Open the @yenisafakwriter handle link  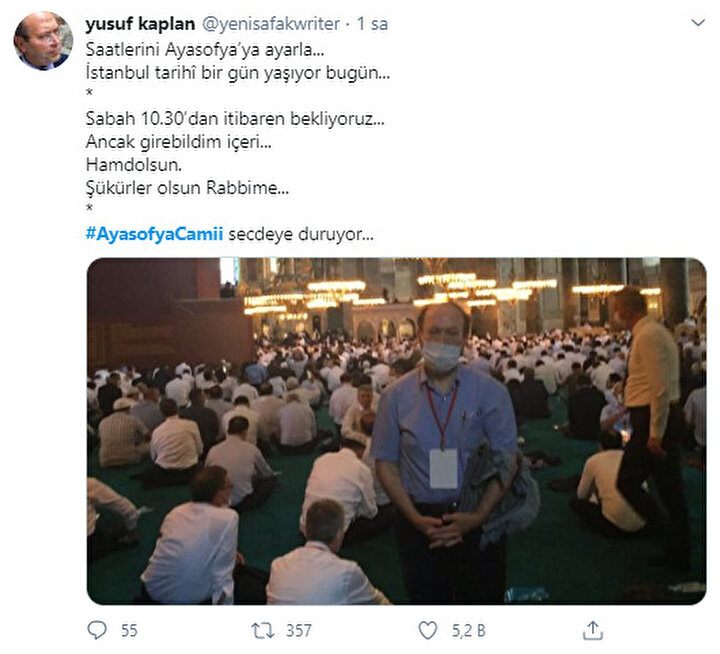click(270, 24)
